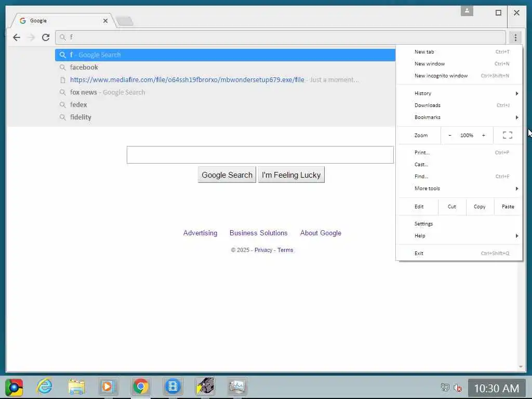The image size is (532, 399).
Task: Click the Start button on taskbar
Action: [14, 387]
